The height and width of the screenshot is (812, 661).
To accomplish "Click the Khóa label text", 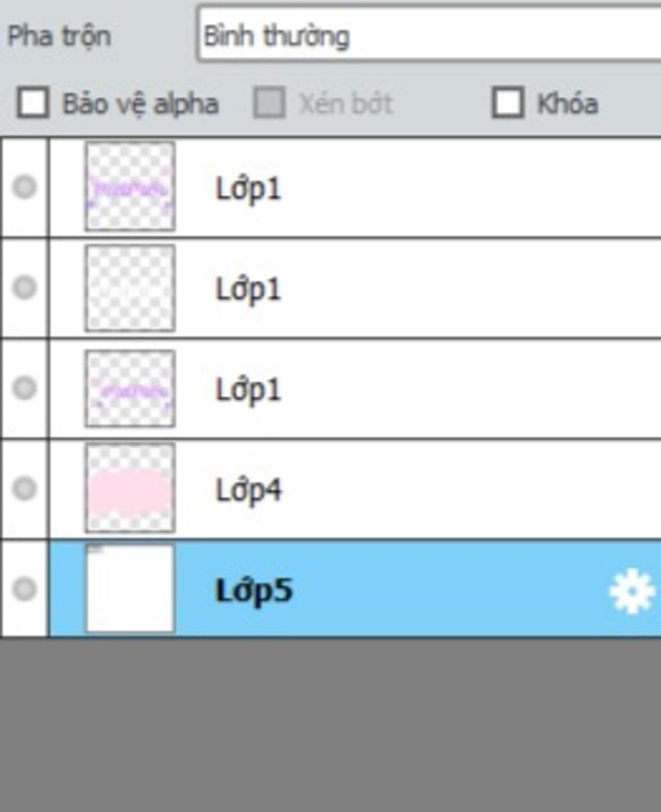I will pos(567,103).
